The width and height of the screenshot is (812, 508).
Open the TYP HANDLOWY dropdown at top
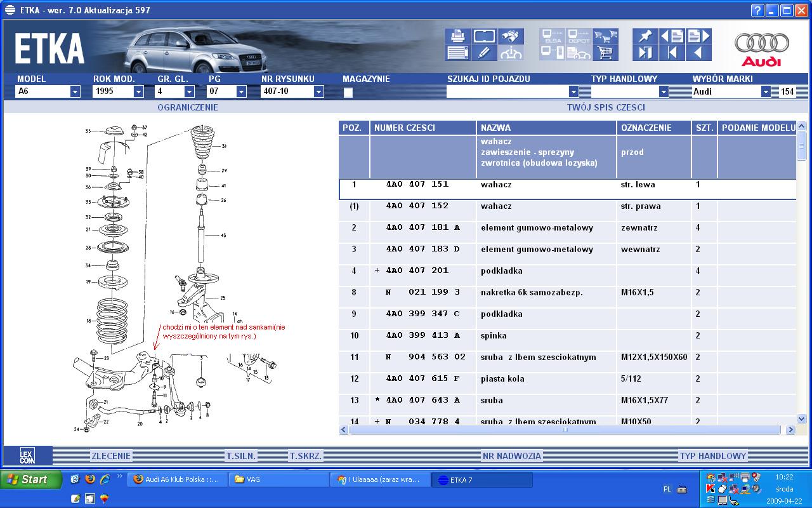664,91
